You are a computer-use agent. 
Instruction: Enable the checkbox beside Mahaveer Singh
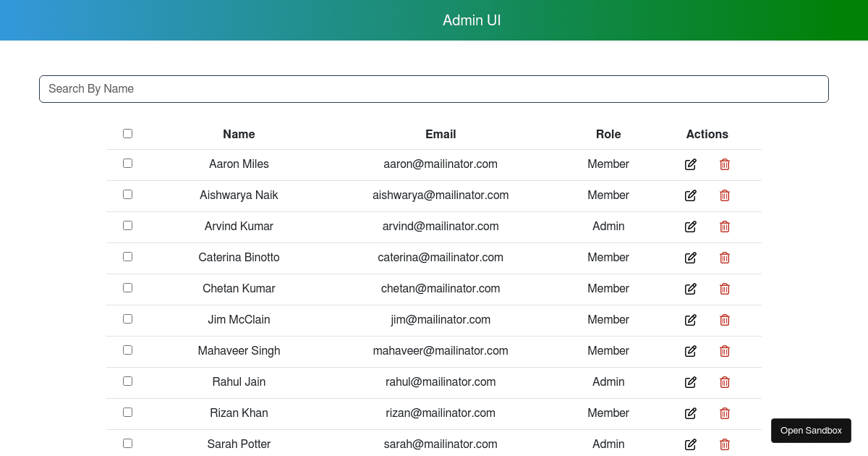127,350
